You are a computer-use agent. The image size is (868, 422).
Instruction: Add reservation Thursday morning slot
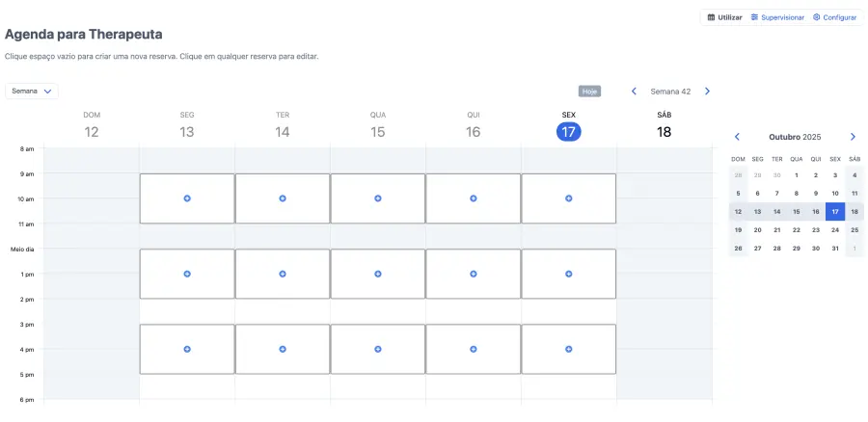pyautogui.click(x=474, y=198)
